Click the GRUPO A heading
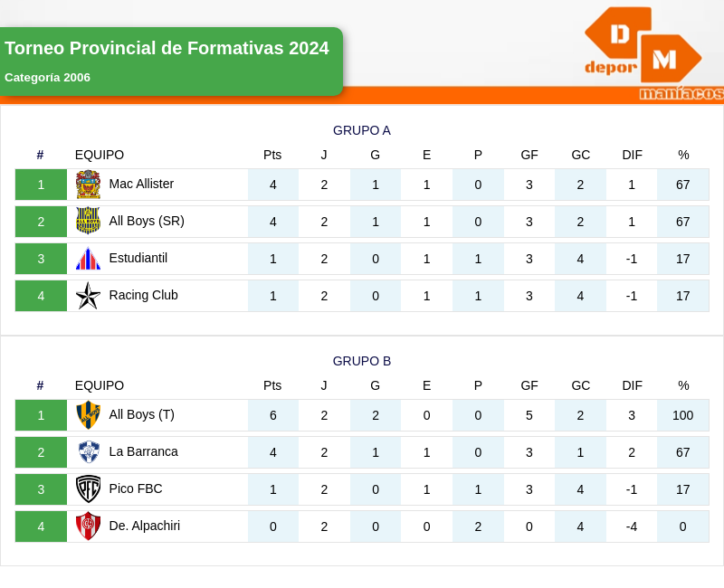 click(x=362, y=130)
